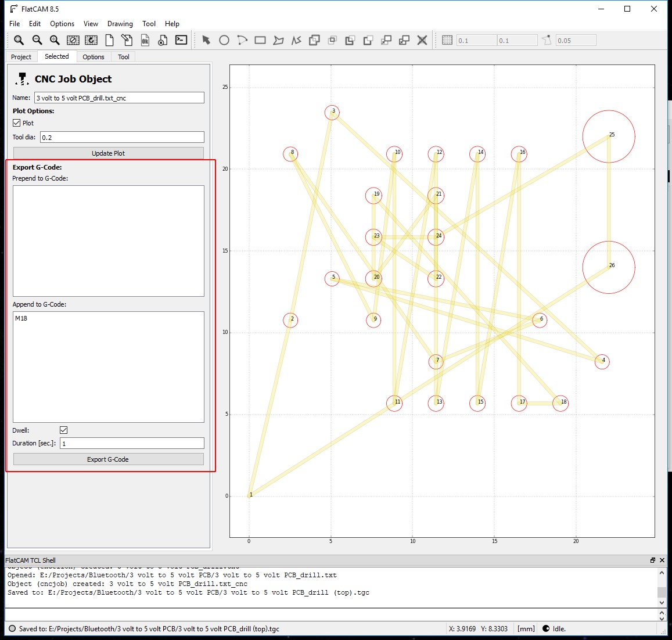This screenshot has width=672, height=640.
Task: Click the TCL Shell command input line
Action: pos(331,614)
